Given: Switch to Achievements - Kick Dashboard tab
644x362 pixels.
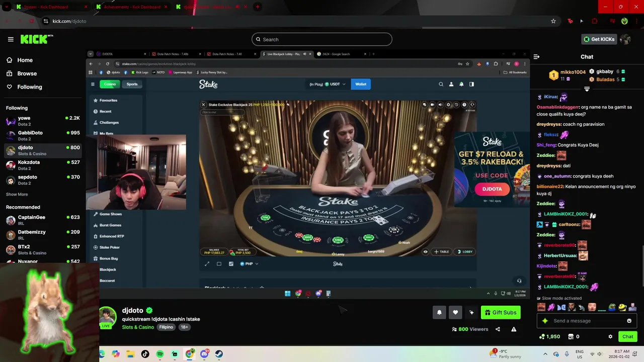Looking at the screenshot, I should tap(132, 7).
